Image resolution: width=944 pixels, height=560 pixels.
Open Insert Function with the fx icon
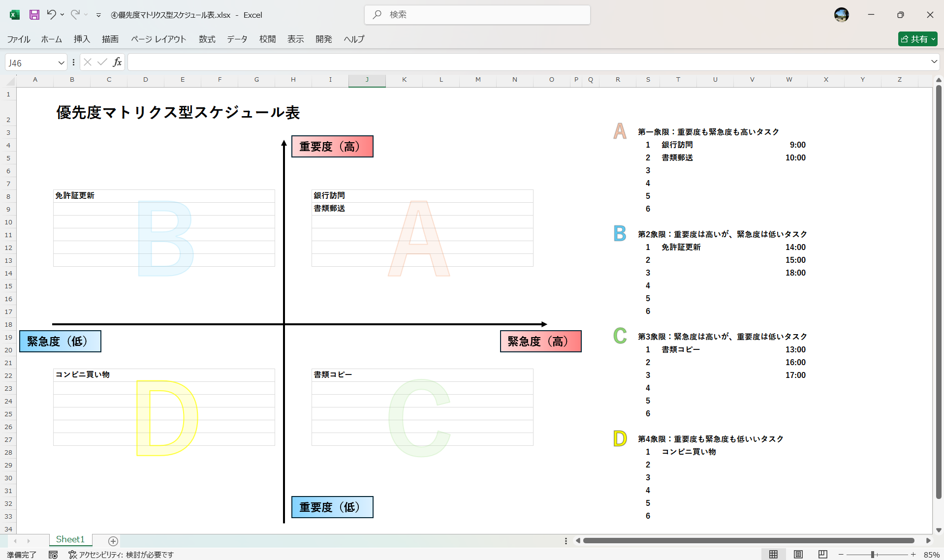point(118,62)
